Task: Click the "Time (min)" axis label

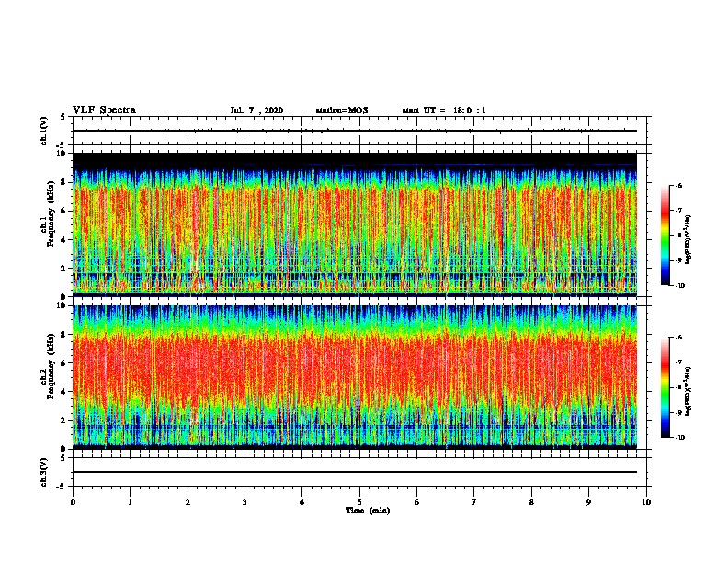Action: pyautogui.click(x=368, y=511)
